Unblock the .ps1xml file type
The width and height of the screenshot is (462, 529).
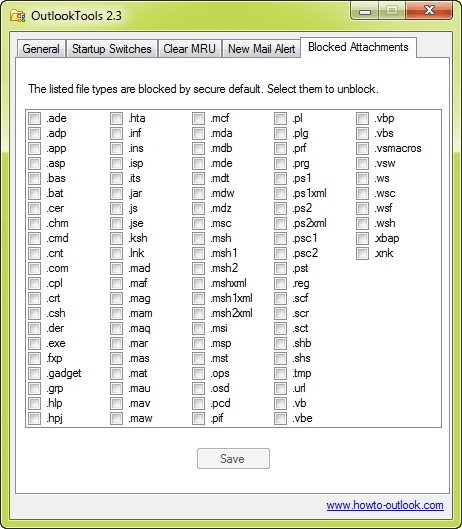[280, 193]
